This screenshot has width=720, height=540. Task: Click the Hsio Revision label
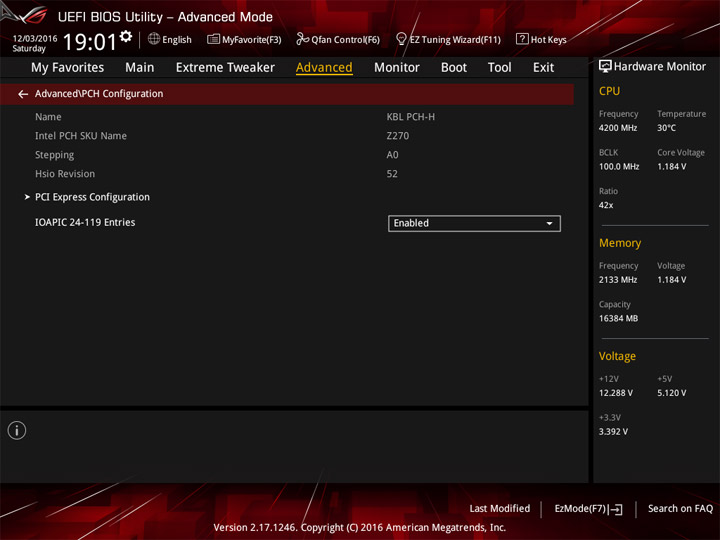[65, 174]
